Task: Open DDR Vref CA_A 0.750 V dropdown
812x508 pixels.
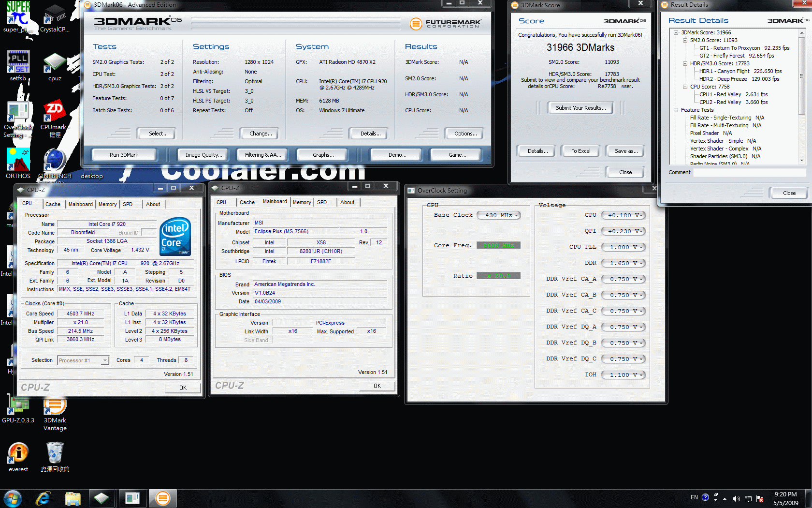Action: pyautogui.click(x=623, y=279)
